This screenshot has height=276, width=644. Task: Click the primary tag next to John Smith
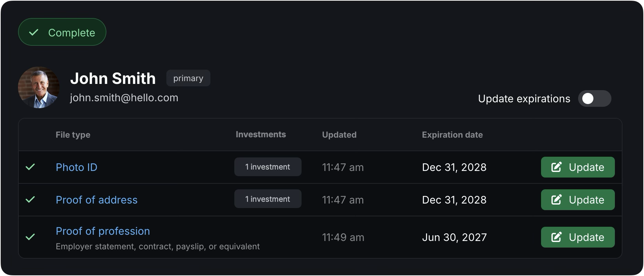[188, 78]
